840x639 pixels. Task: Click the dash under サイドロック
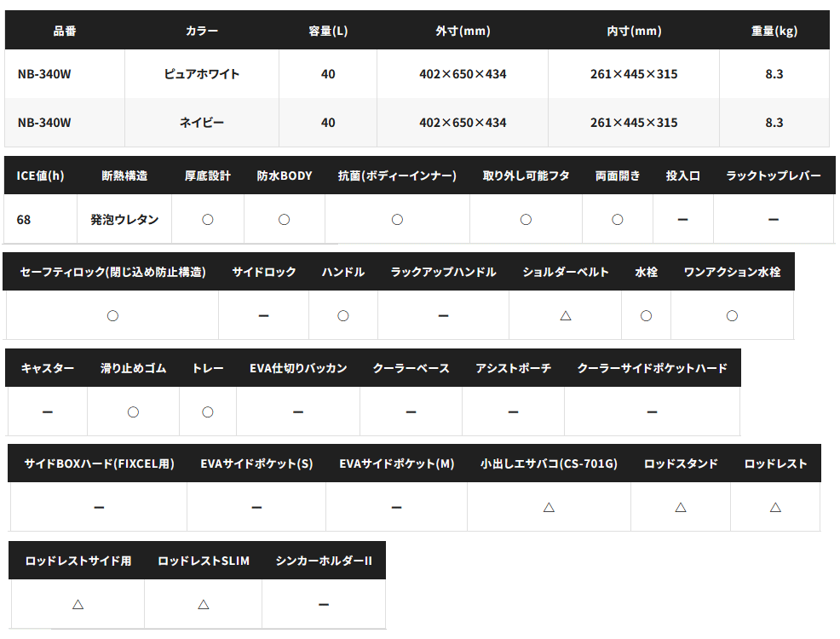[x=263, y=316]
